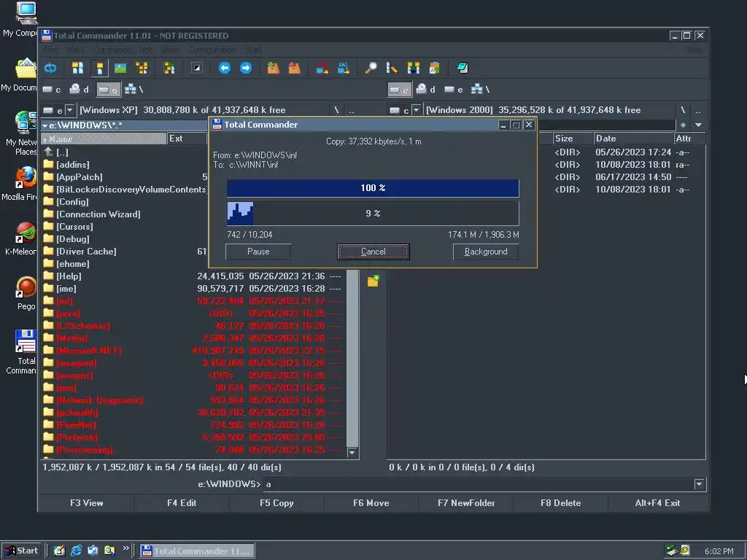Viewport: 747px width, 560px height.
Task: Click the F8 Delete button
Action: pos(561,503)
